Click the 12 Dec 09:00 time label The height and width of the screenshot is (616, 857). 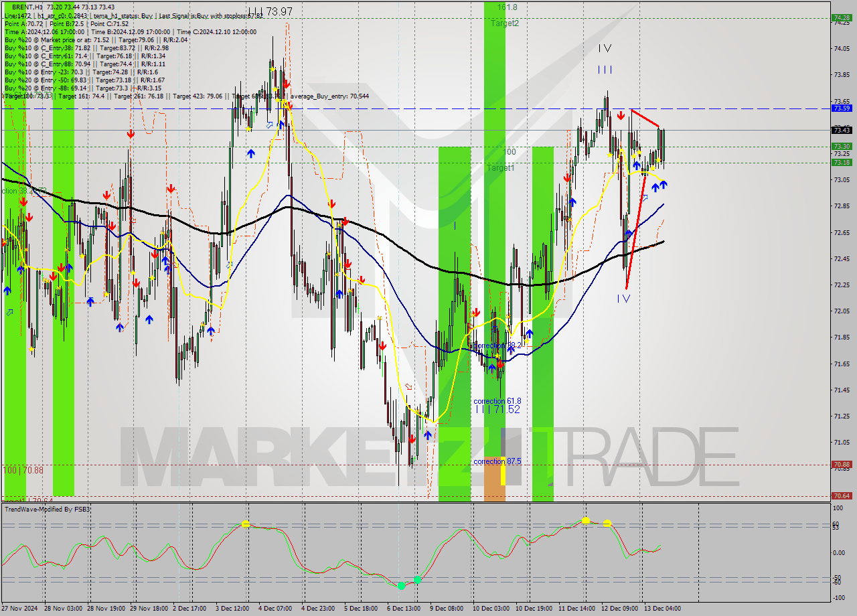[x=619, y=609]
